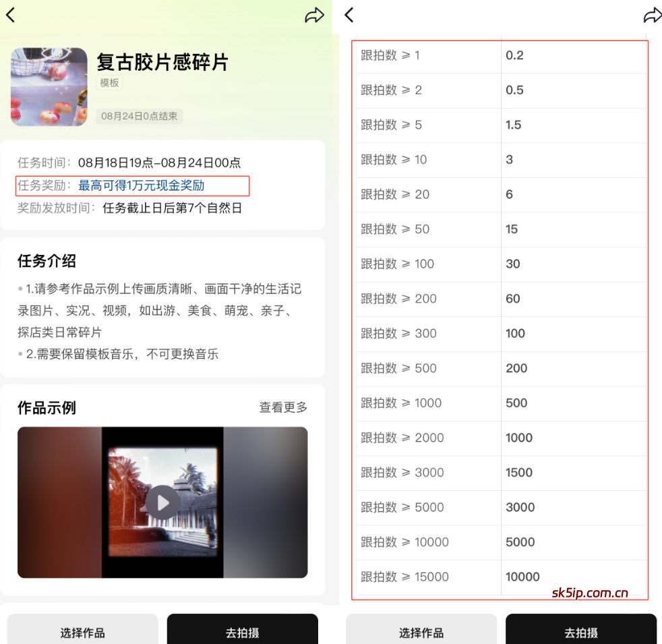Tap the back arrow on the reward table screen

point(348,15)
